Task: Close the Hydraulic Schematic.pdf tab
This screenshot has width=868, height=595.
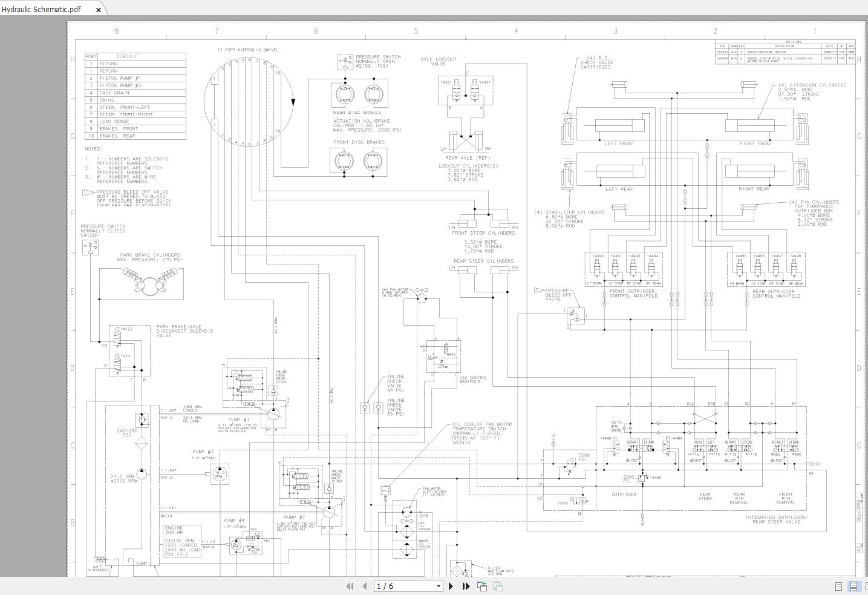Action: (x=99, y=10)
